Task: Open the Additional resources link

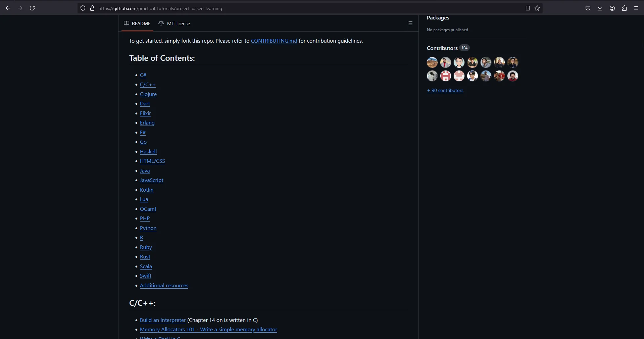Action: coord(164,286)
